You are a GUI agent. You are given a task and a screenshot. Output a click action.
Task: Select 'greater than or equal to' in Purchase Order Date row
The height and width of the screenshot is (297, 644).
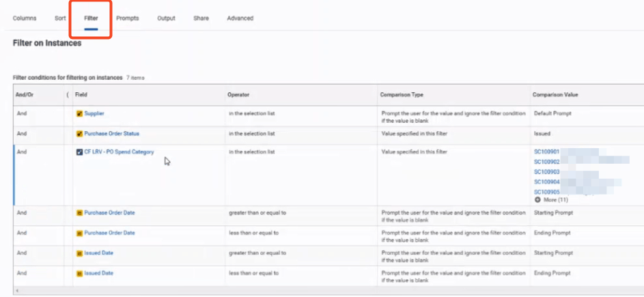(257, 213)
